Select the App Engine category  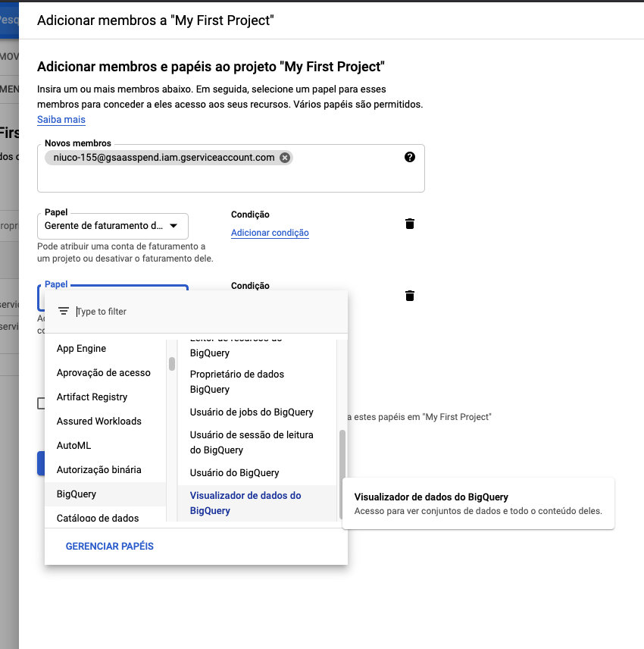[105, 349]
